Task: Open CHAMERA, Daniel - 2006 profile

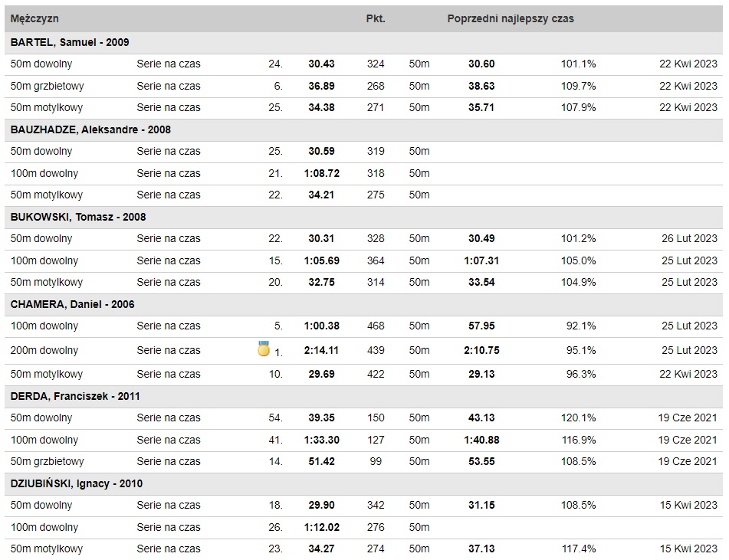Action: [73, 304]
